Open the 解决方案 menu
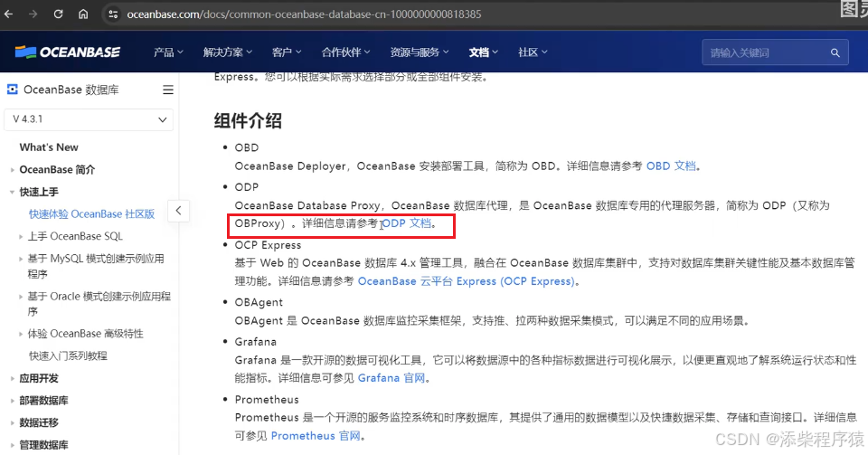This screenshot has height=455, width=868. click(x=227, y=52)
